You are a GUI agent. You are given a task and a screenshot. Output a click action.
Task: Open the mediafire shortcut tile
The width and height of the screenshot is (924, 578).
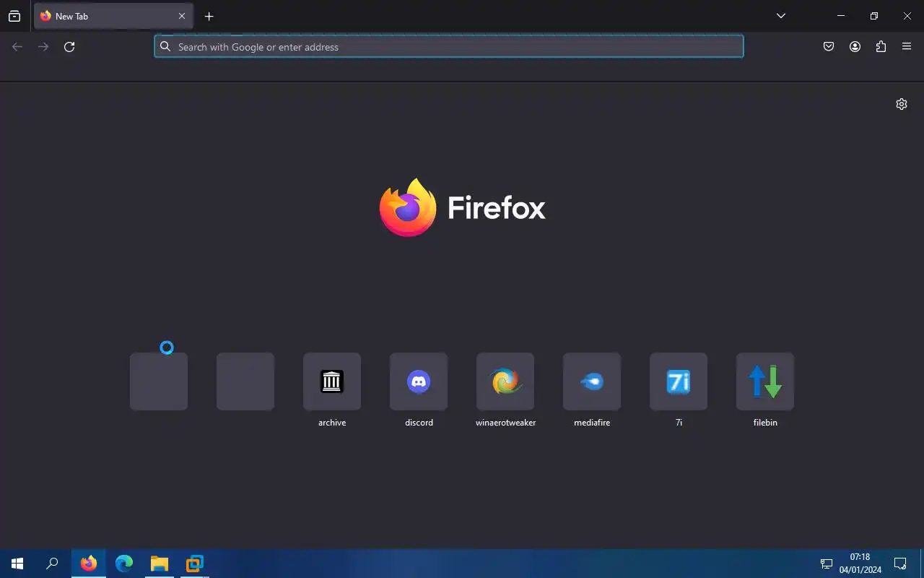click(592, 381)
